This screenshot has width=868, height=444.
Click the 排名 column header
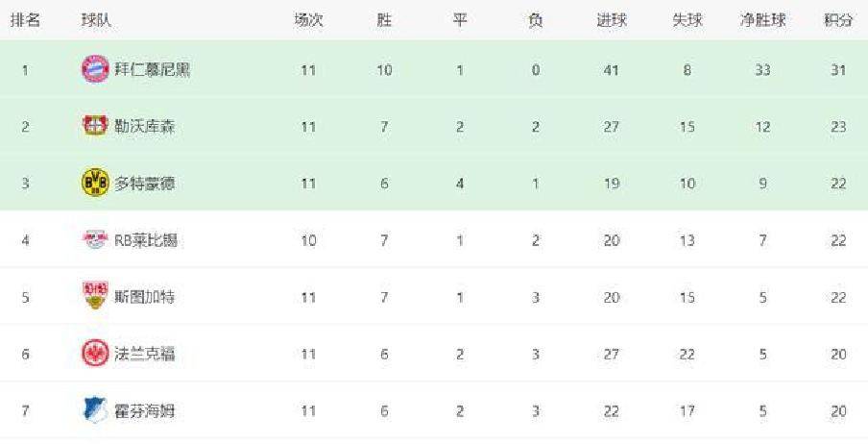point(25,20)
